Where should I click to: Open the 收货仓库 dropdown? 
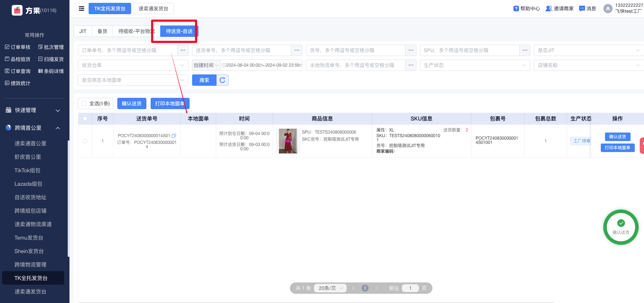click(133, 65)
